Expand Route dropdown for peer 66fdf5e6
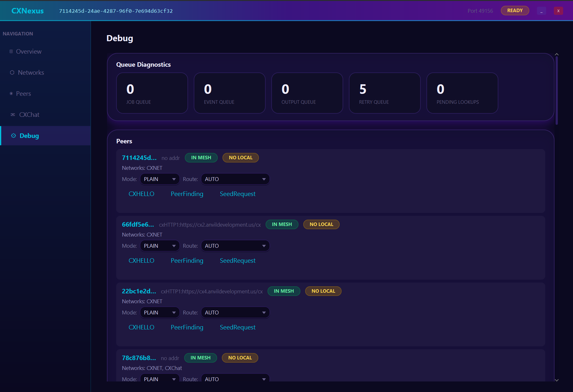Screen dimensions: 573x392 pos(235,246)
